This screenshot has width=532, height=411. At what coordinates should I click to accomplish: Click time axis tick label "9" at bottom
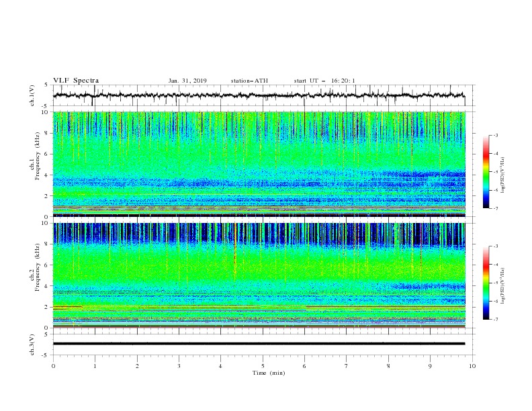tap(430, 366)
